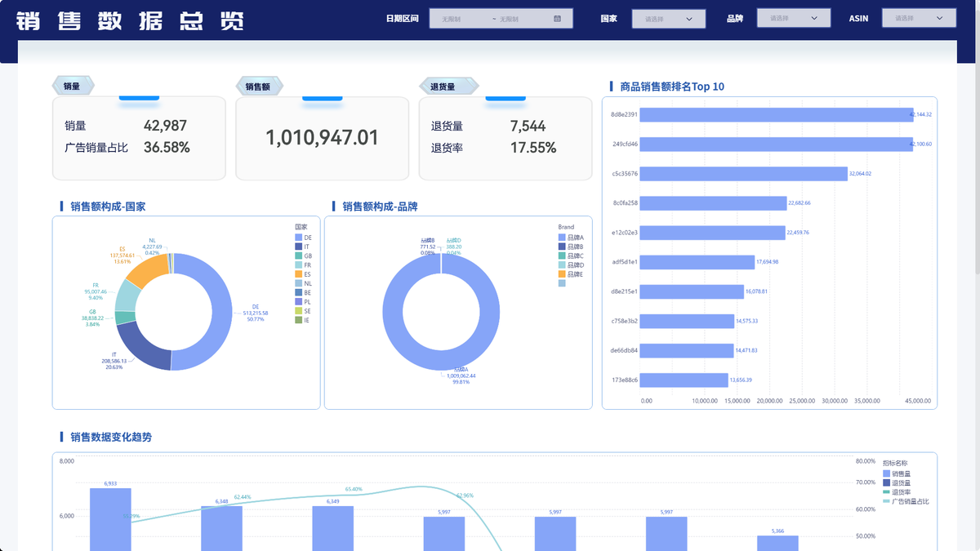The height and width of the screenshot is (551, 980).
Task: Click the bar for product d8e215e1
Action: [692, 291]
